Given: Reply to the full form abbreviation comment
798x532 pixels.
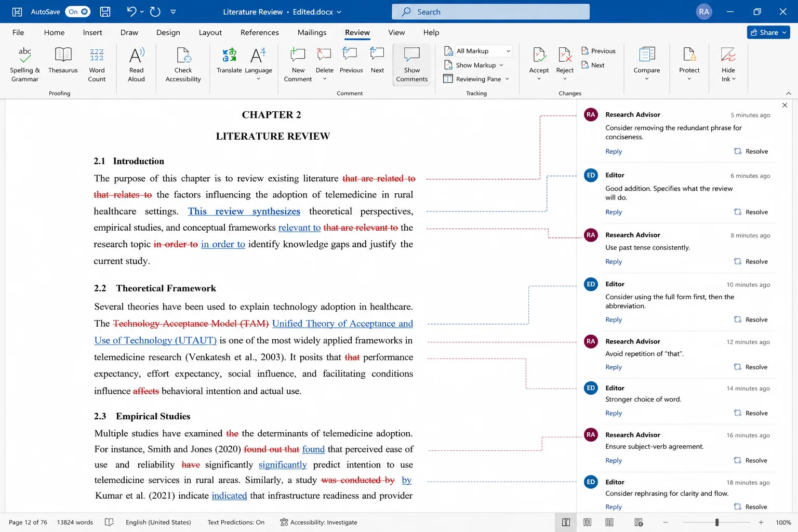Looking at the screenshot, I should pos(614,320).
